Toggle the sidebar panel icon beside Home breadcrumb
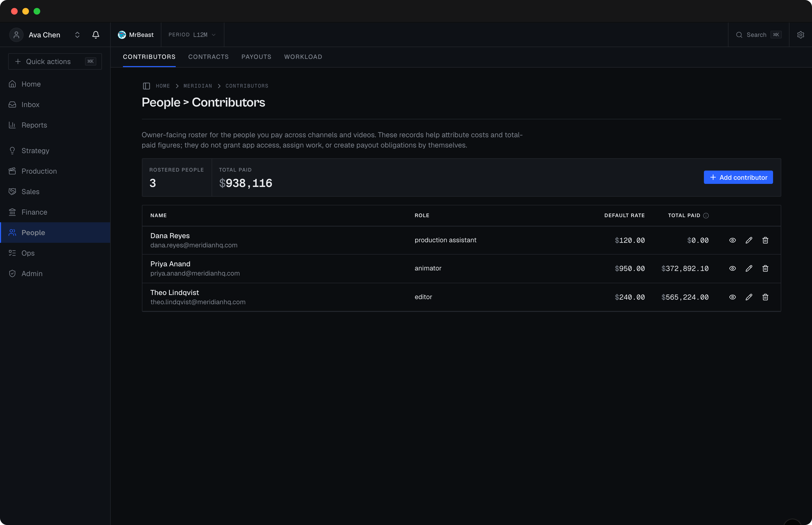812x525 pixels. pyautogui.click(x=147, y=86)
